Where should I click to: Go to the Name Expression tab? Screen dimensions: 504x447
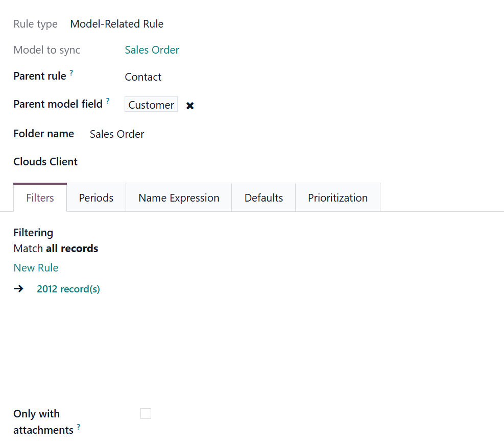pos(179,198)
